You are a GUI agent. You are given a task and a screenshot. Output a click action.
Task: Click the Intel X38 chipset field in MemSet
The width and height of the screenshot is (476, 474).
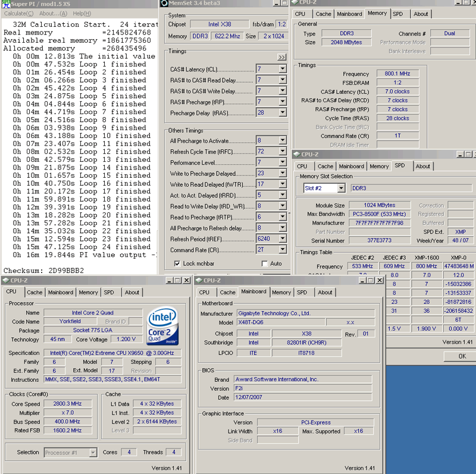220,24
